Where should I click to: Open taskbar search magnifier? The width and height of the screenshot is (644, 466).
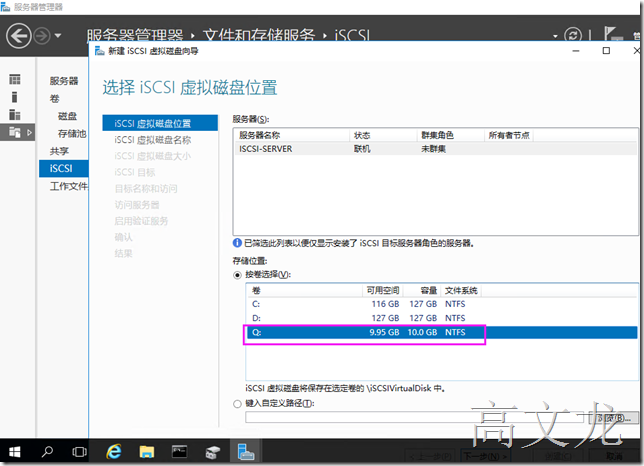(x=47, y=452)
